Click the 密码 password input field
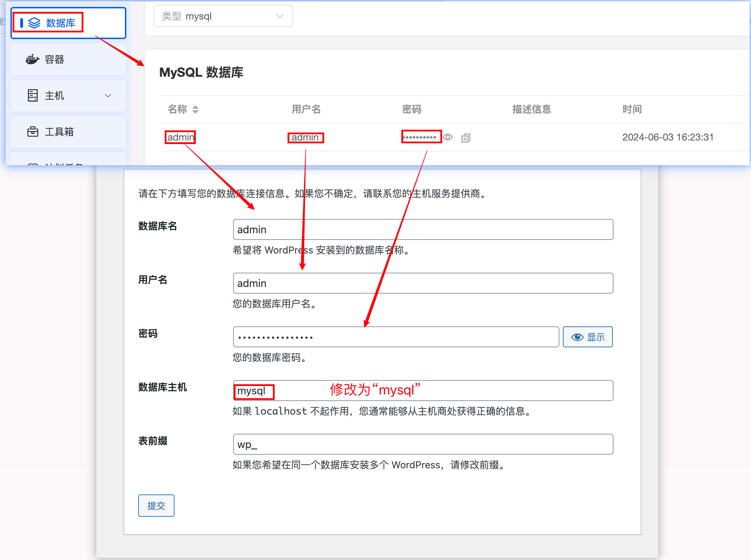The image size is (751, 560). coord(396,337)
